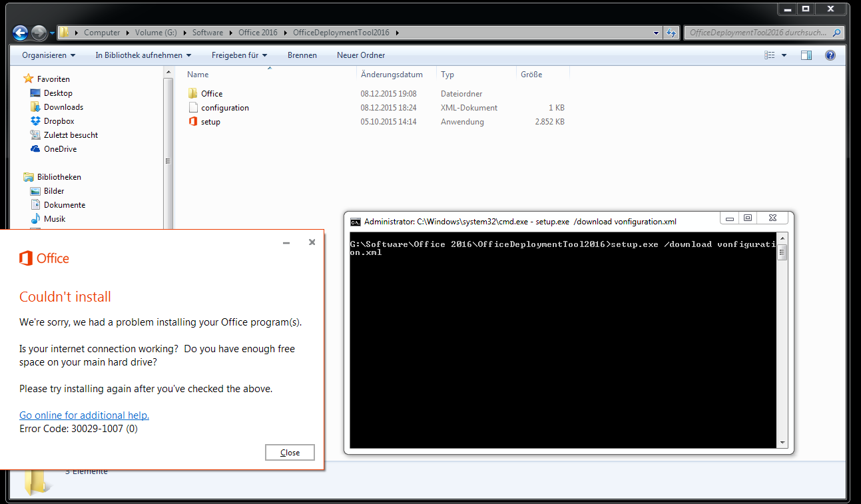Open the Musik library
Screen dimensions: 861x504
[x=55, y=219]
